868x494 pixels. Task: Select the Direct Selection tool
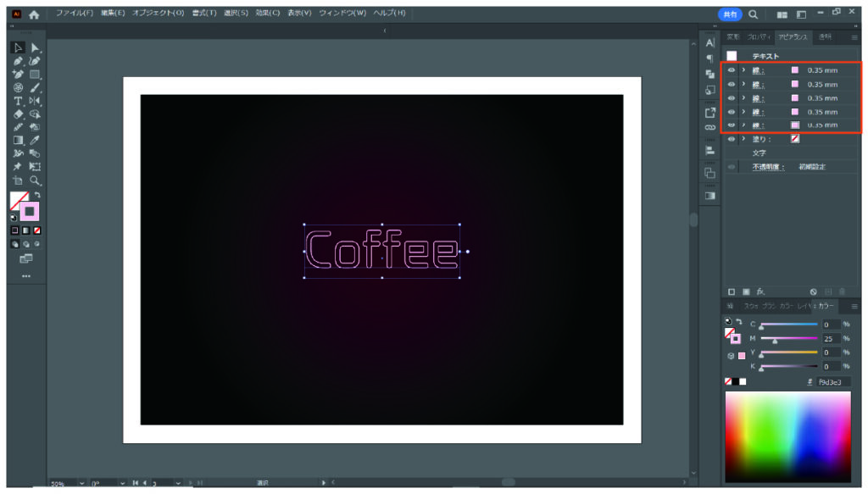click(x=35, y=47)
